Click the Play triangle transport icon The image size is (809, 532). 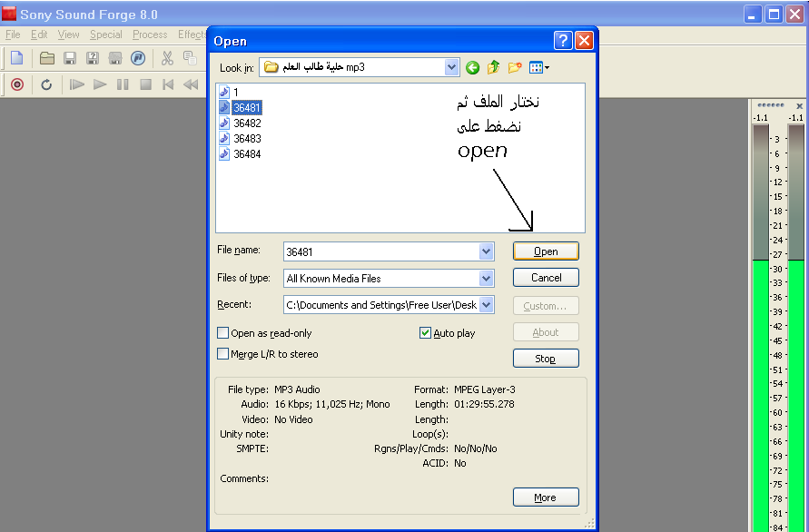pos(100,84)
